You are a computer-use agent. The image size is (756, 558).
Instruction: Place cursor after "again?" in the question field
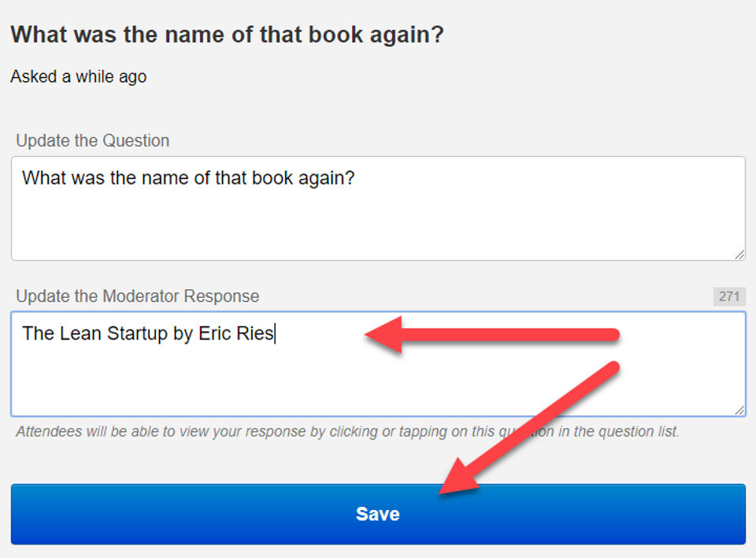(x=356, y=178)
